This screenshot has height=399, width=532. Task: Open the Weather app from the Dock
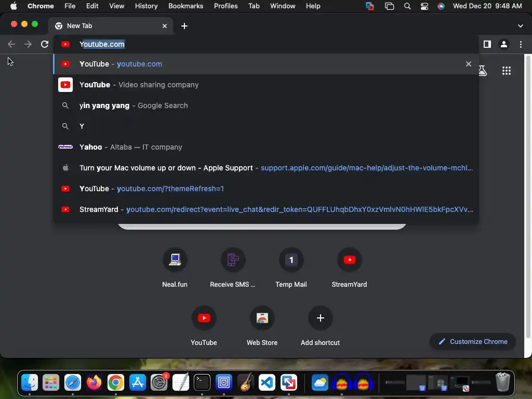point(320,383)
